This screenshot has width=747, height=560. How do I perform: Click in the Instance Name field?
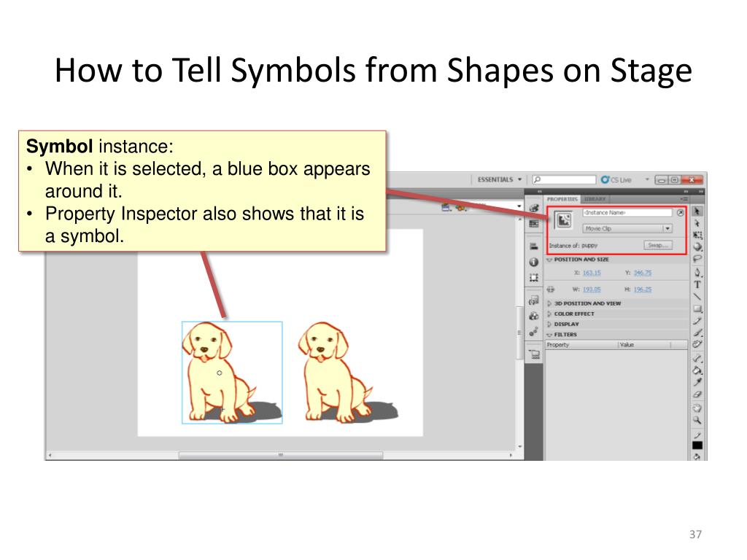627,213
